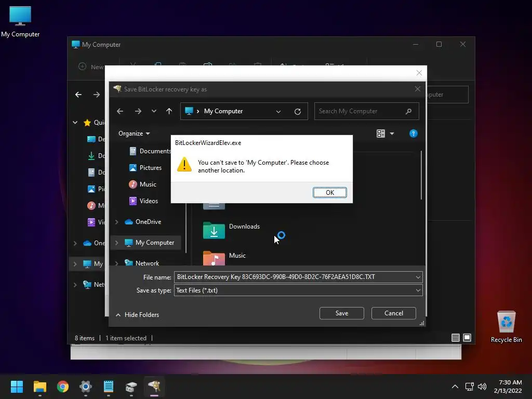Screen dimensions: 532x399
Task: Select Network in the dialog folder tree
Action: 142,263
